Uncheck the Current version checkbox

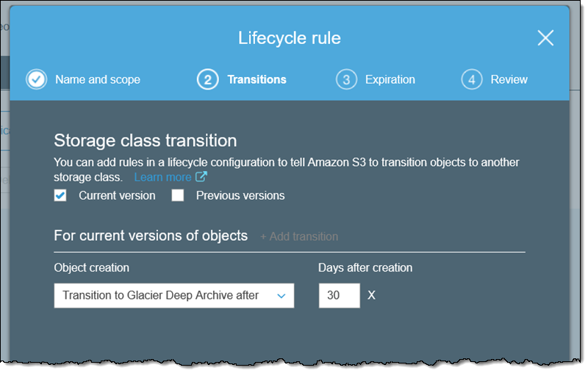[60, 195]
